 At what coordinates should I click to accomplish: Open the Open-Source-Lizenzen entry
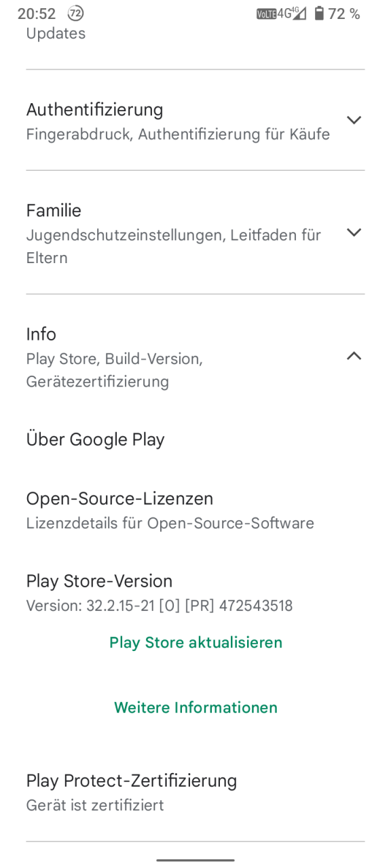click(195, 510)
